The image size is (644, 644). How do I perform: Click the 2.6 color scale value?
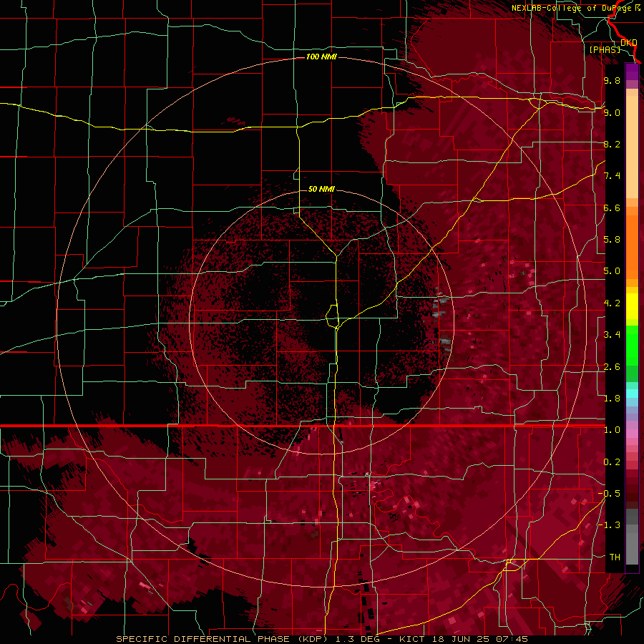pos(612,367)
